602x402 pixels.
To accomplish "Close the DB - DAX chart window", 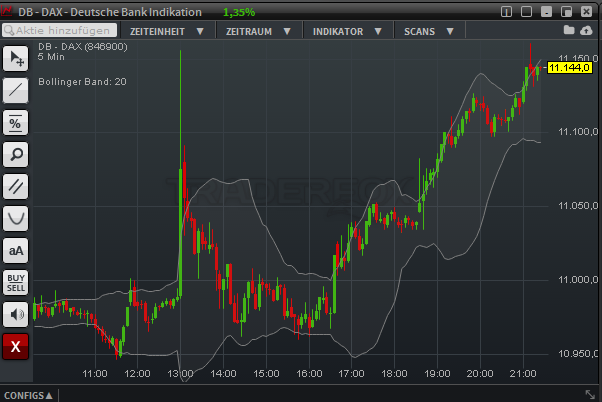I will coord(586,12).
